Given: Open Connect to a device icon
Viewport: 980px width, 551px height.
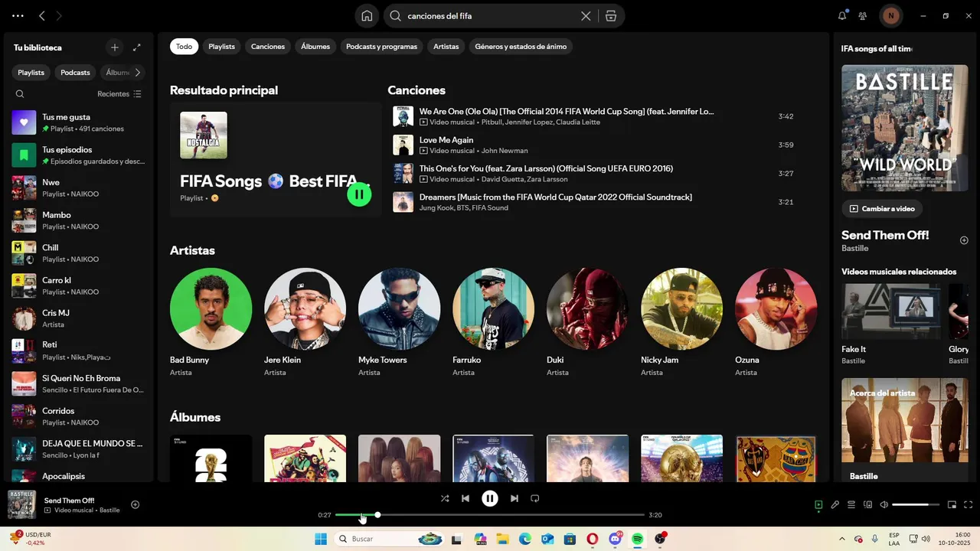Looking at the screenshot, I should [x=868, y=504].
